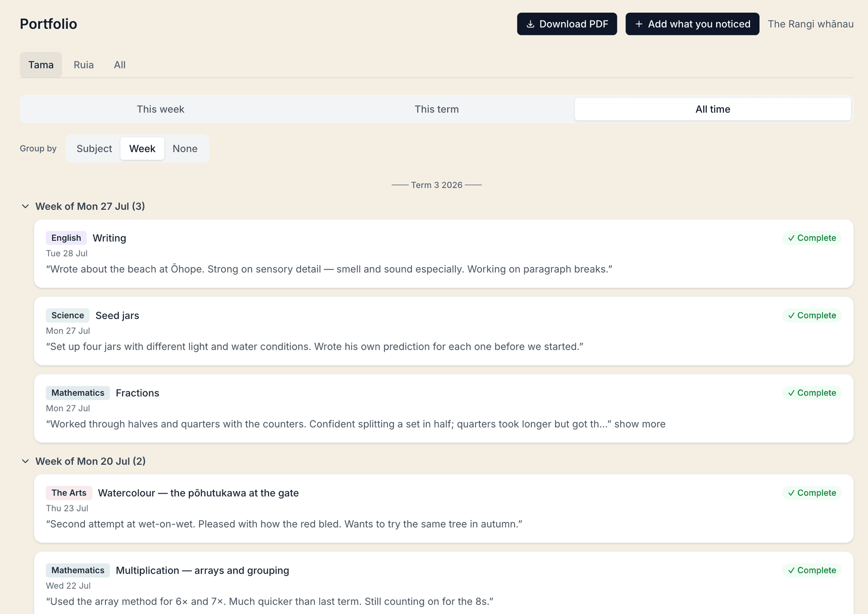Open the Watercolour pōhutukawa entry title
Screen dimensions: 868x614
click(198, 493)
